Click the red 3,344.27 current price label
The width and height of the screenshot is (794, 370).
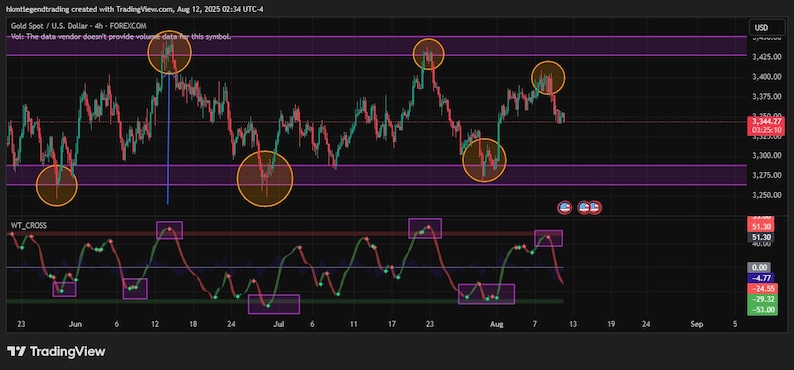(x=768, y=121)
